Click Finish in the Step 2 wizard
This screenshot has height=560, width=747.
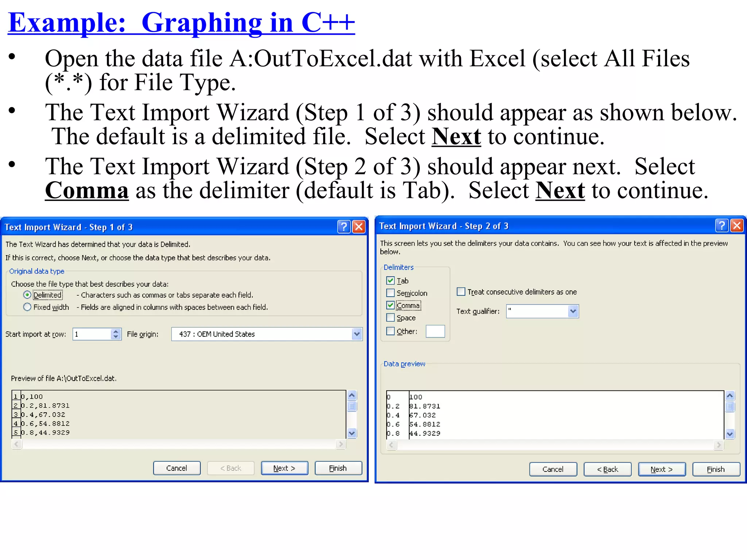click(716, 469)
